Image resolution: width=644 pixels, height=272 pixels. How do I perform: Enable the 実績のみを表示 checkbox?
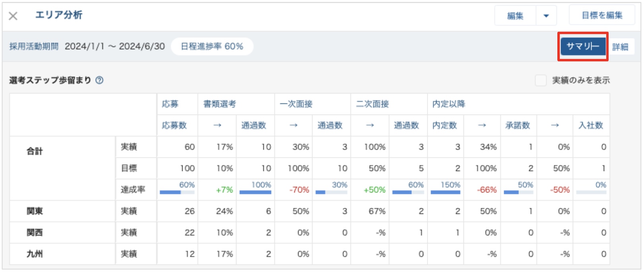coord(541,80)
